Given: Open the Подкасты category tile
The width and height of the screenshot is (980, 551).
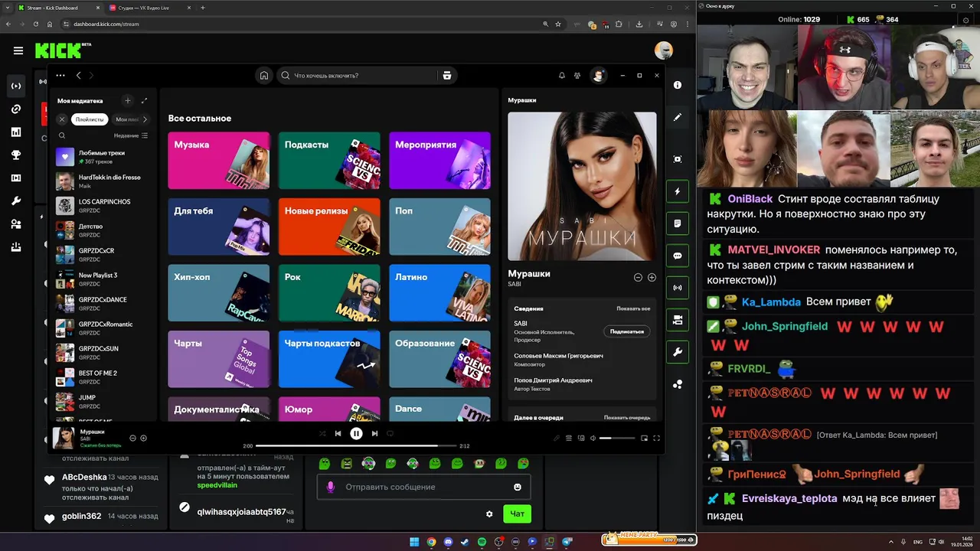Looking at the screenshot, I should (x=329, y=161).
